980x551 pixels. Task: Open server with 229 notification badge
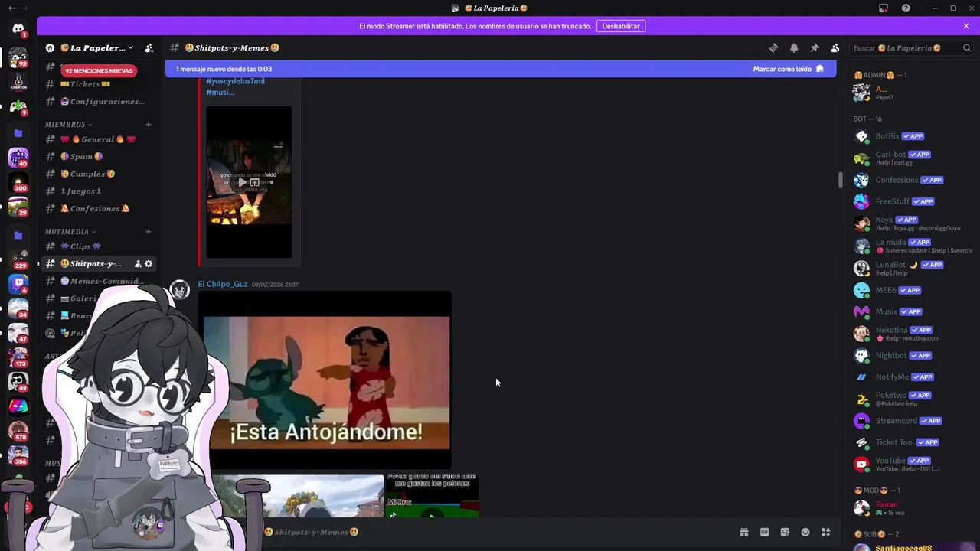18,259
